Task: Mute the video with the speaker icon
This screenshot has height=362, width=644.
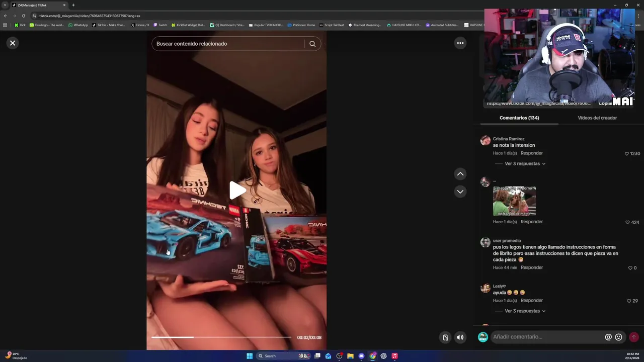Action: point(460,337)
